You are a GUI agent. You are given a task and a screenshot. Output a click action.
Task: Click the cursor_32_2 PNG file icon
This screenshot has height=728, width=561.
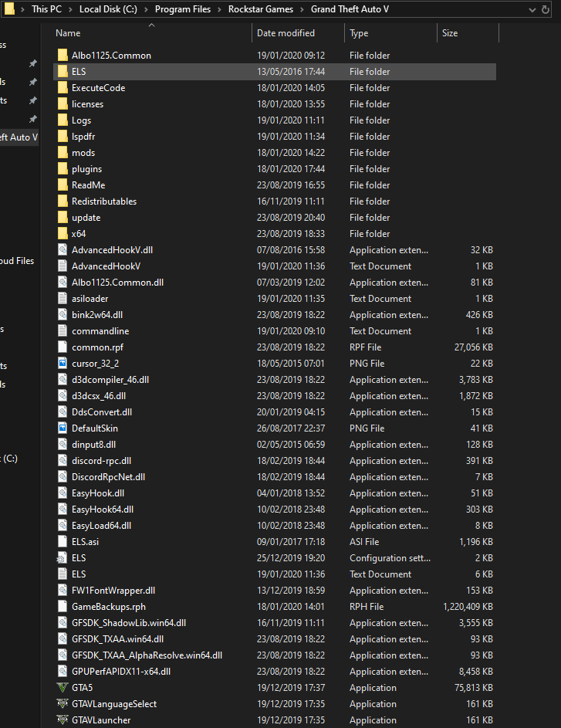63,364
